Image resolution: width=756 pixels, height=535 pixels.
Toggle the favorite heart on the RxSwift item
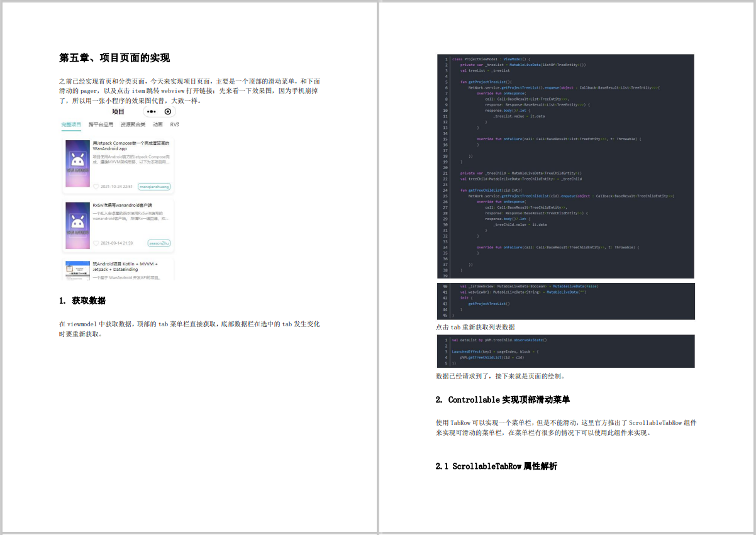[96, 243]
